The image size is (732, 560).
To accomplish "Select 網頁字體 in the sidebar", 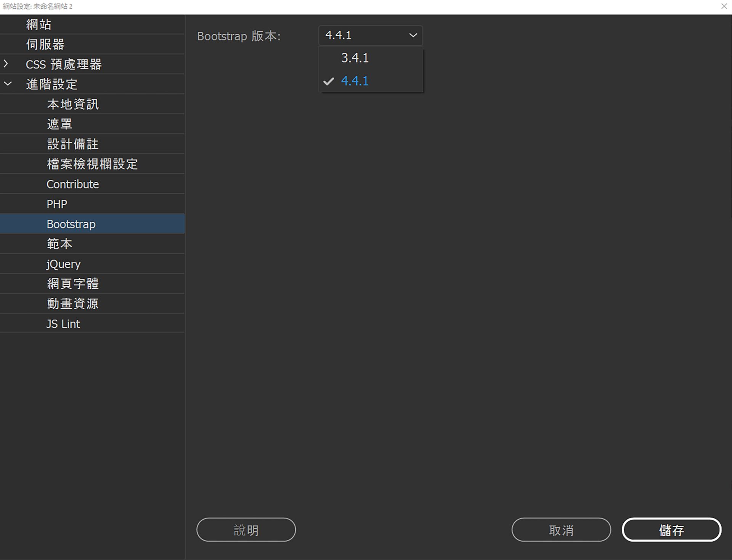I will [72, 283].
